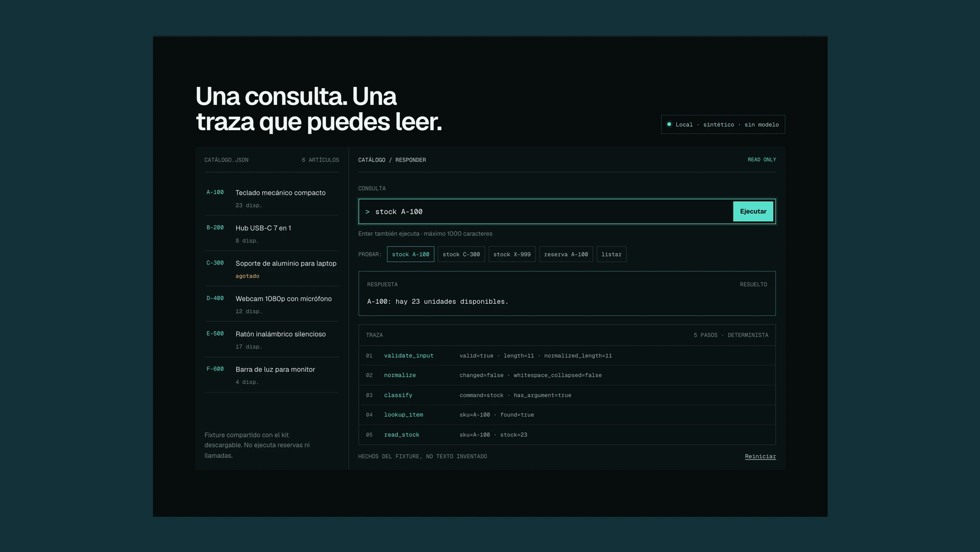Click the Ejecutar button
The height and width of the screenshot is (552, 980).
tap(753, 211)
